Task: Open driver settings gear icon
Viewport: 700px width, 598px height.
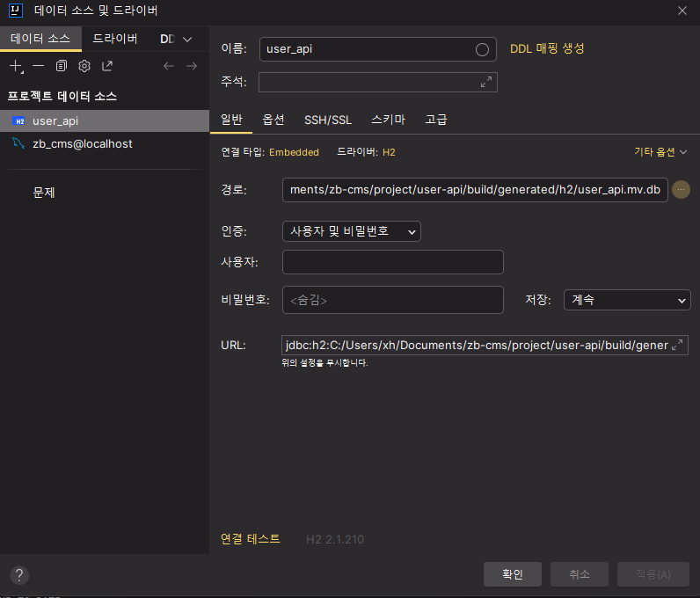Action: click(84, 66)
